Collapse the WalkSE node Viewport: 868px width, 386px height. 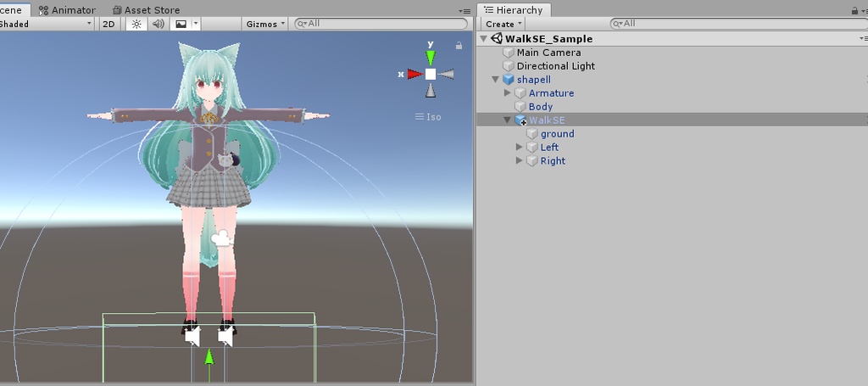[507, 120]
